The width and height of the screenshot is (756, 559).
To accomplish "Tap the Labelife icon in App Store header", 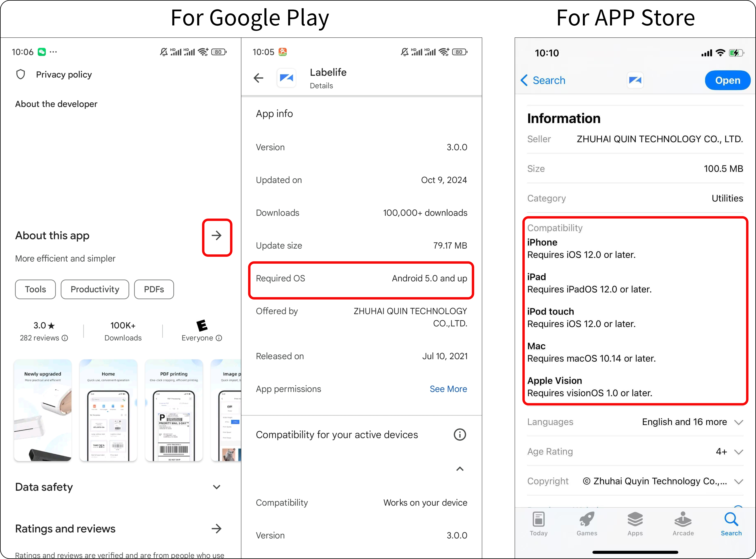I will tap(635, 80).
